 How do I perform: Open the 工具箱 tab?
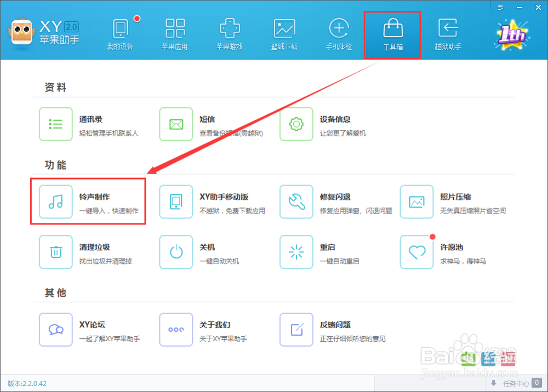click(x=393, y=35)
